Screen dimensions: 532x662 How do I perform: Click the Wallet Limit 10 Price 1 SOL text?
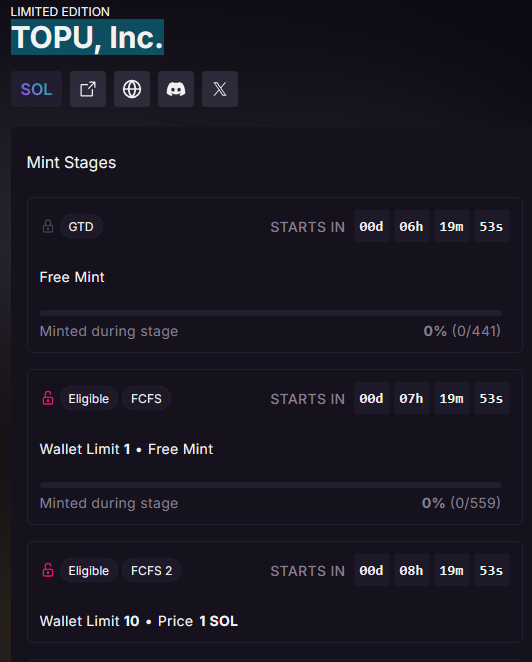[x=138, y=621]
